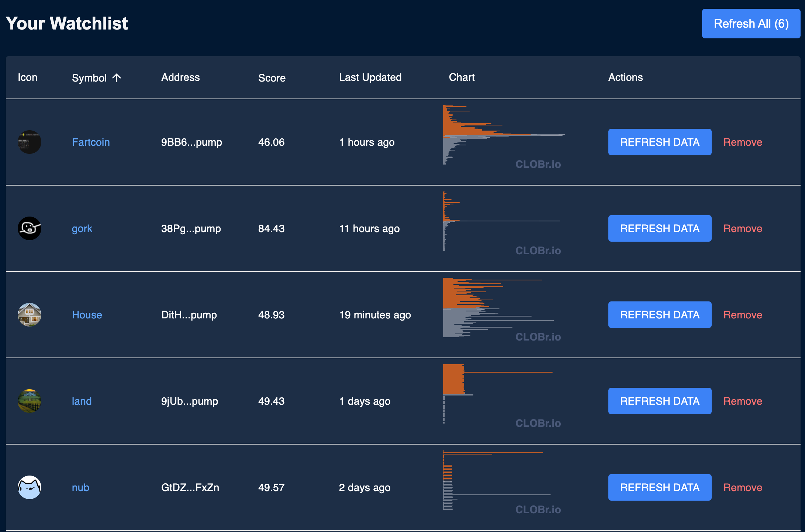Image resolution: width=805 pixels, height=532 pixels.
Task: Click the '1 hours ago' timestamp
Action: 367,142
